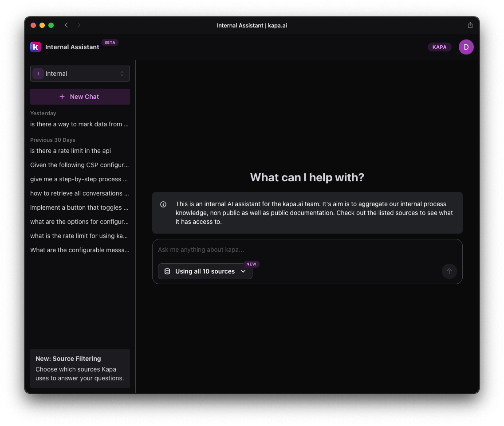Open the Internal workspace selector
Screen dimensions: 504x426
[80, 74]
